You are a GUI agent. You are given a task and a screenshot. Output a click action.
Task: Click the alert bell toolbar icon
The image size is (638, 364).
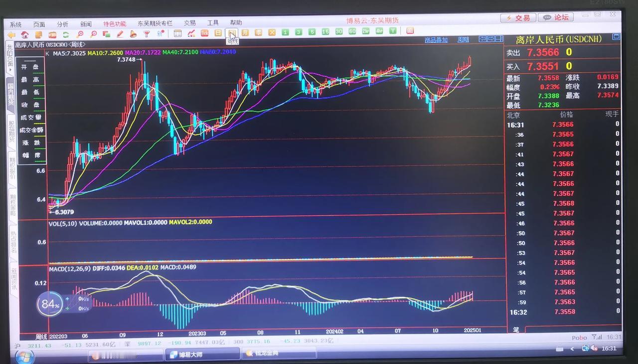[133, 34]
